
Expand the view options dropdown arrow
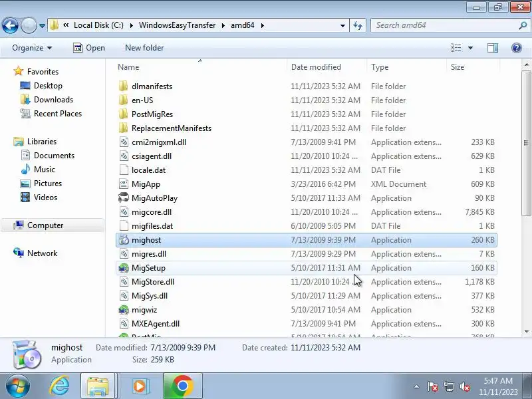pos(470,48)
